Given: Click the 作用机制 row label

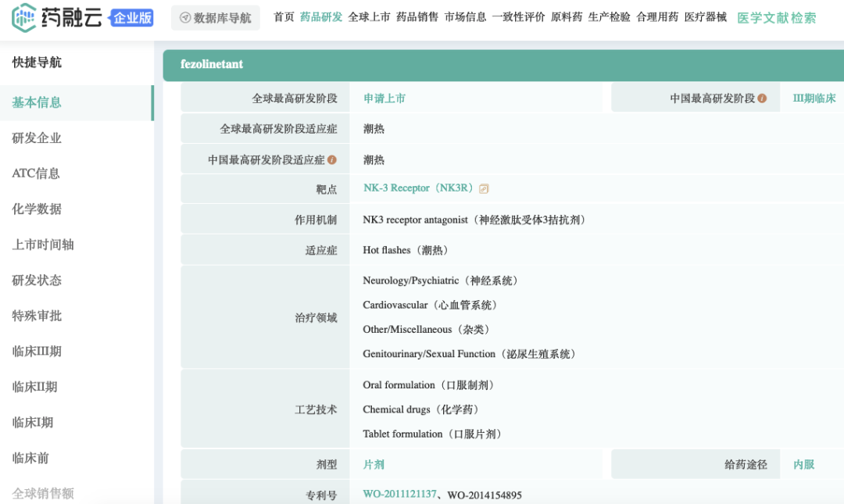Looking at the screenshot, I should coord(316,220).
